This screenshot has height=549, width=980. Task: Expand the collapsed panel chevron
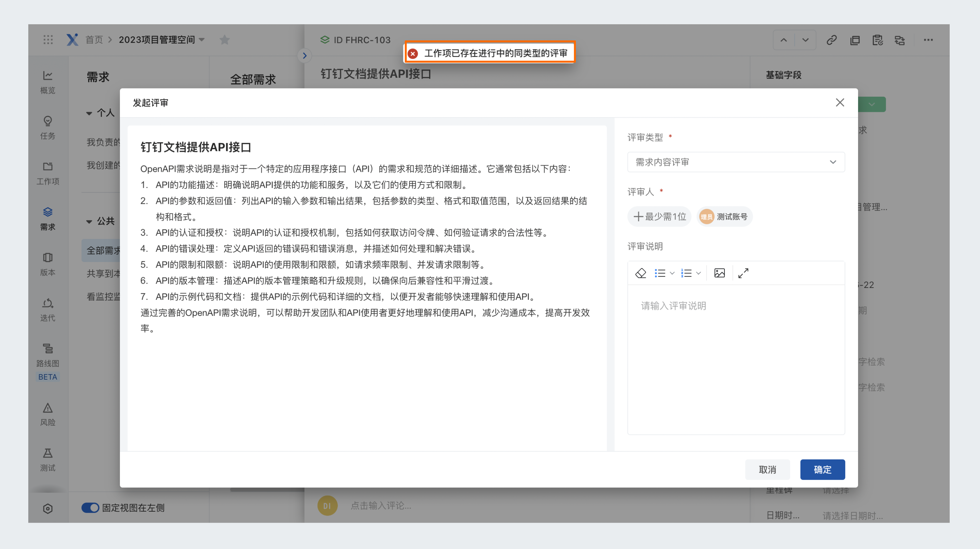coord(304,56)
